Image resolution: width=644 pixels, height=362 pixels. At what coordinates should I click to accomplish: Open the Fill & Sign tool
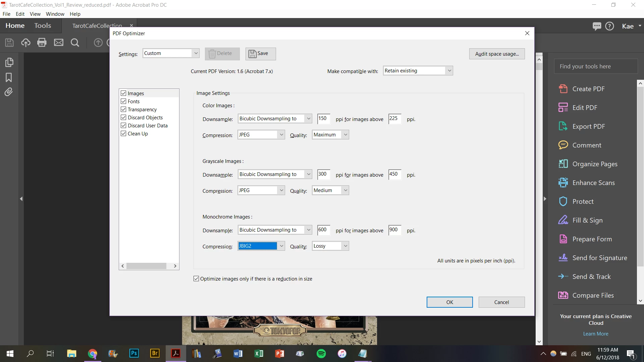point(587,220)
